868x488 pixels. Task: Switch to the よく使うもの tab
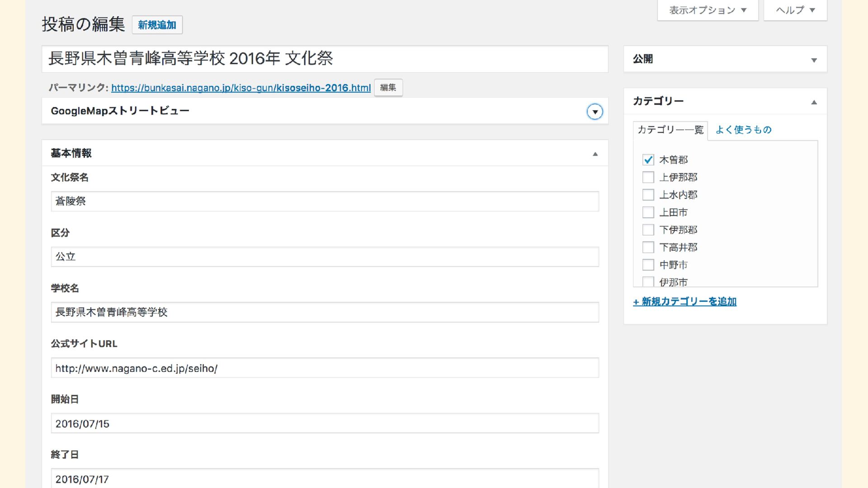click(x=743, y=130)
